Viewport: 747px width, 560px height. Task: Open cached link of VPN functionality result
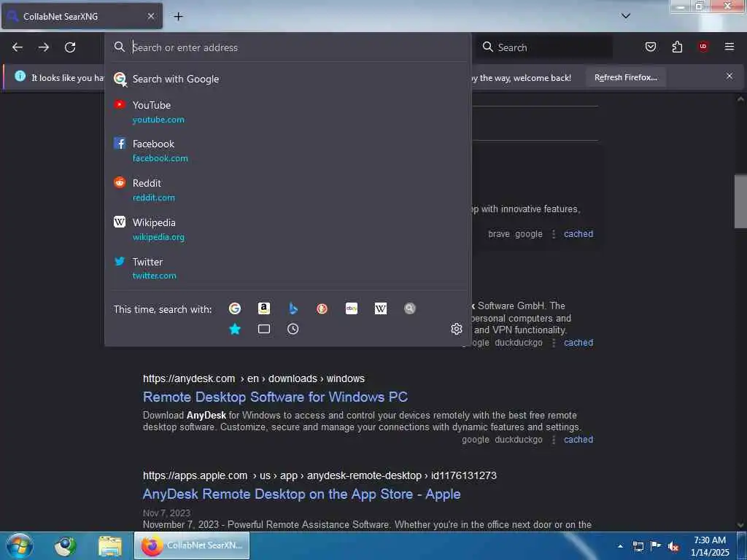pos(578,343)
